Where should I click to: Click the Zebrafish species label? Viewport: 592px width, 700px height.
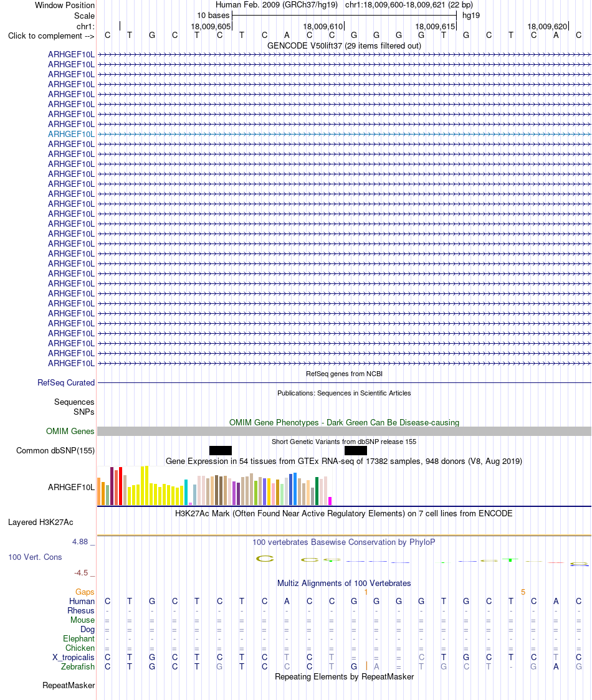[x=78, y=666]
